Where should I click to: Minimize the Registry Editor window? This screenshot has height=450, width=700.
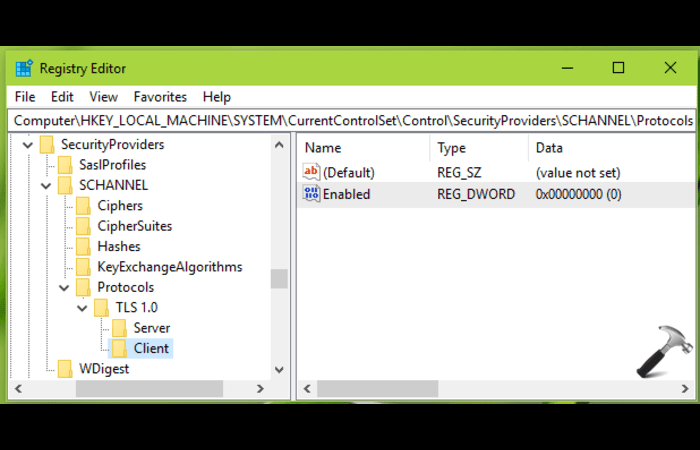point(567,68)
